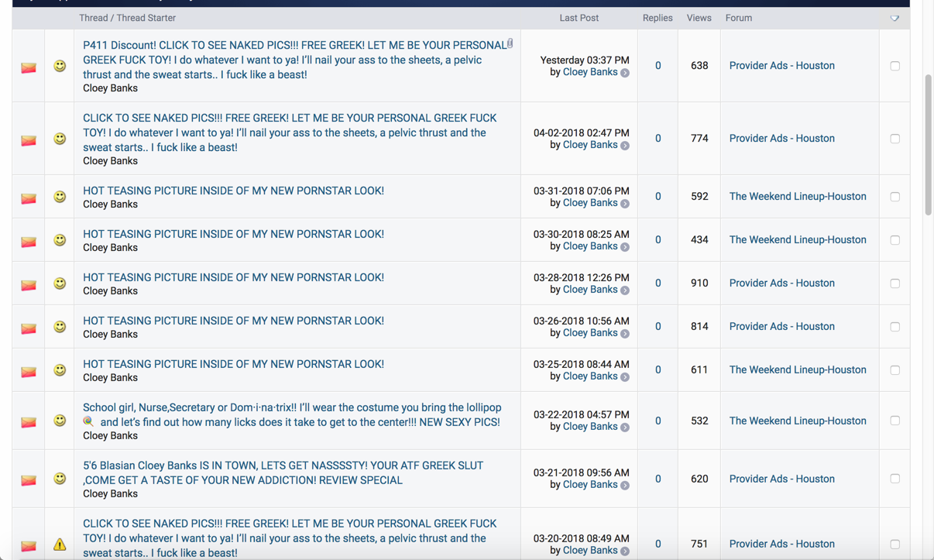Click the magnifier icon in School girl thread
934x560 pixels.
(88, 421)
